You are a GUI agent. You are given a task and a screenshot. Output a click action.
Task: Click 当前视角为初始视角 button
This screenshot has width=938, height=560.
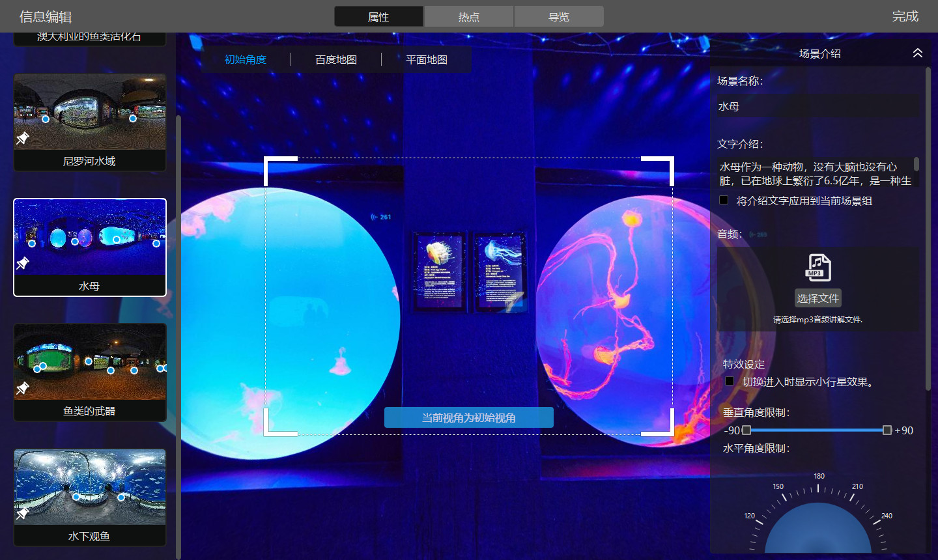pos(468,417)
